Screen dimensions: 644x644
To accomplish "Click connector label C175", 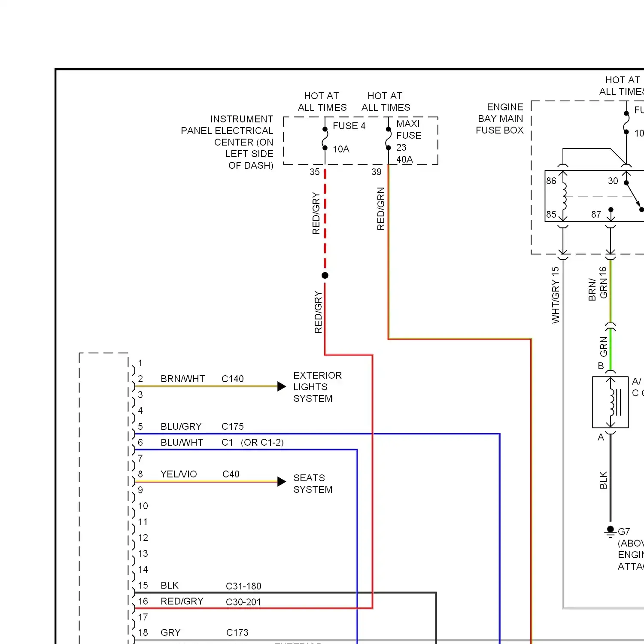I will coord(233,426).
